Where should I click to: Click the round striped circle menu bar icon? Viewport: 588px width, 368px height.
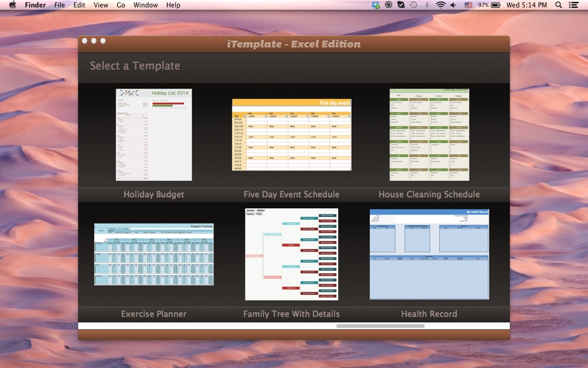tap(389, 5)
